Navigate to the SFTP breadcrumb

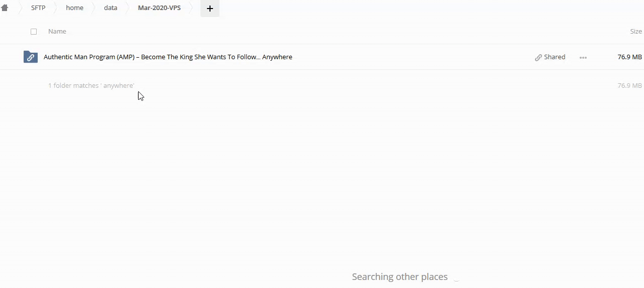pos(38,8)
